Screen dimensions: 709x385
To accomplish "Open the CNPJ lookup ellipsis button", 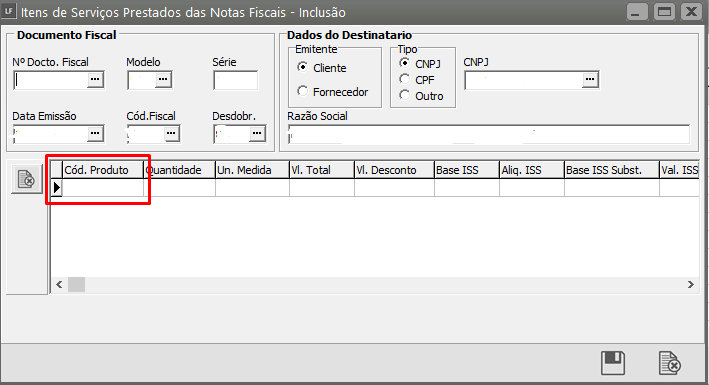I will pyautogui.click(x=590, y=80).
